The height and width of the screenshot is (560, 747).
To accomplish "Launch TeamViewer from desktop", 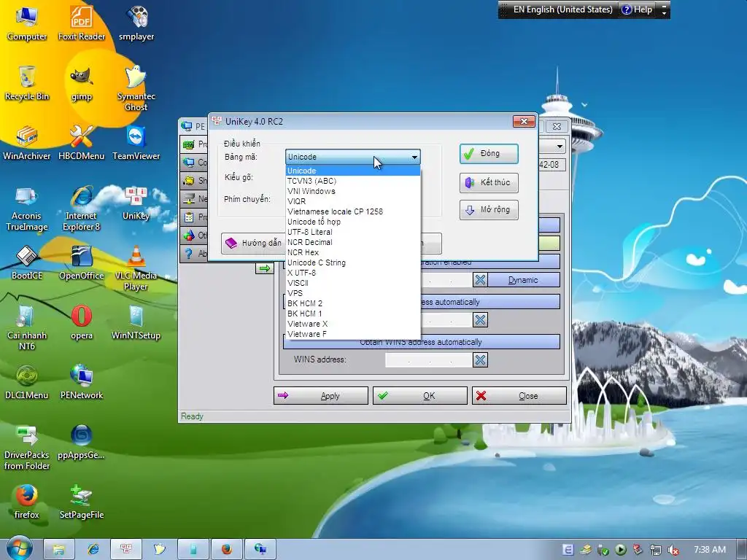I will [136, 142].
